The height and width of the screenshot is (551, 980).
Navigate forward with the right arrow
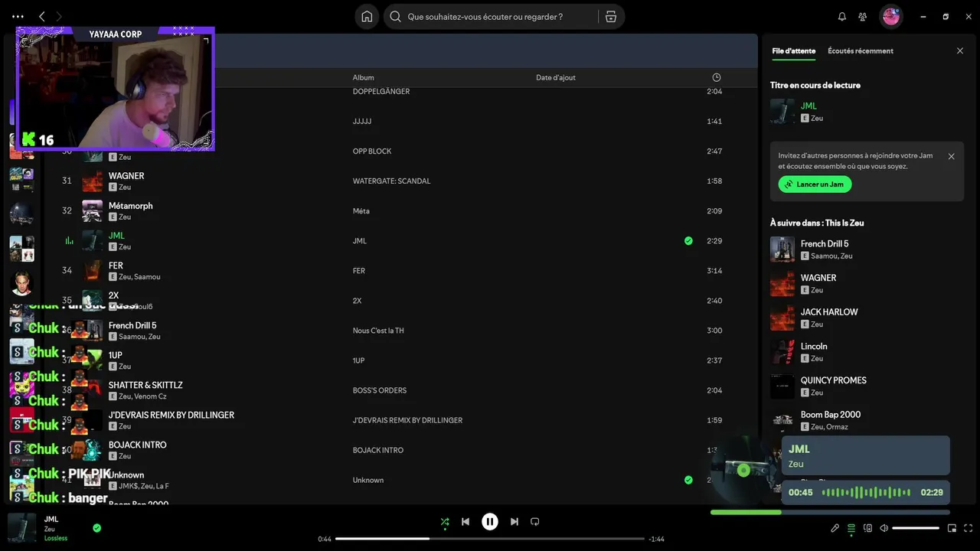pyautogui.click(x=59, y=16)
